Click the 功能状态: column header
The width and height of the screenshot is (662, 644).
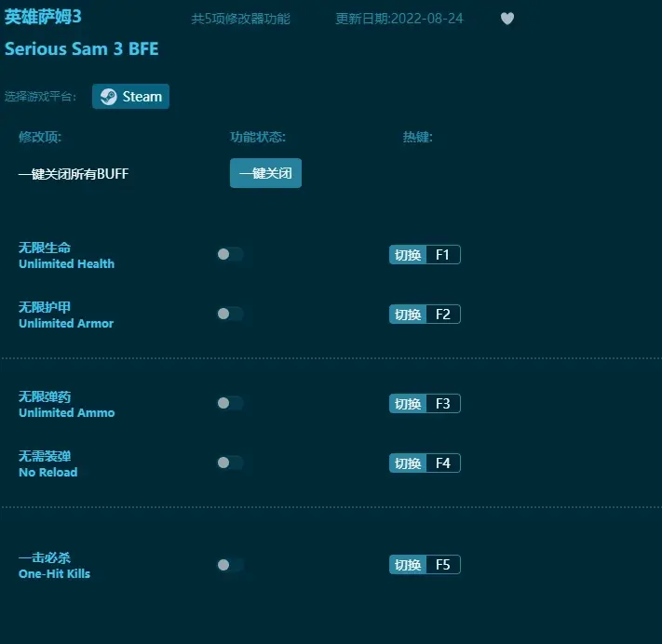click(x=258, y=137)
